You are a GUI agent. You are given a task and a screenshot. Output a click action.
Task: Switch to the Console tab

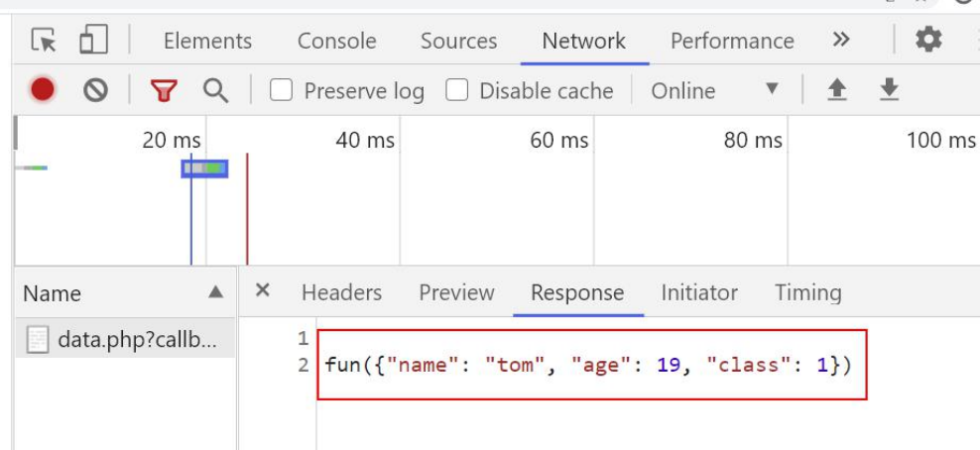click(336, 41)
